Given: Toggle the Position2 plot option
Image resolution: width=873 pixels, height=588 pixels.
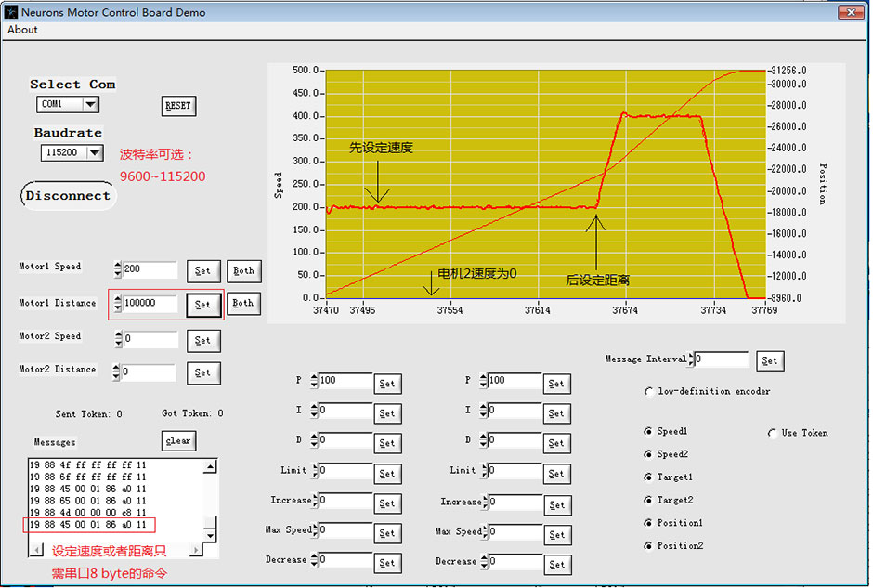Looking at the screenshot, I should pyautogui.click(x=648, y=546).
